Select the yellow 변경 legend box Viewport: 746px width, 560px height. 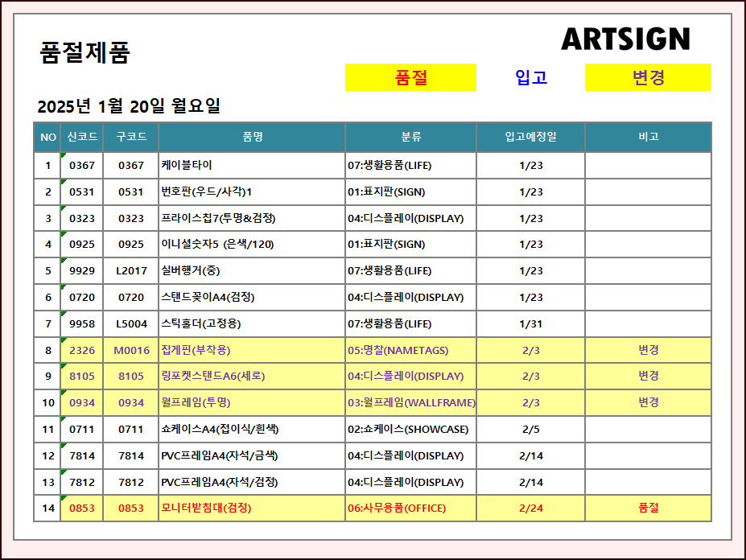click(648, 77)
